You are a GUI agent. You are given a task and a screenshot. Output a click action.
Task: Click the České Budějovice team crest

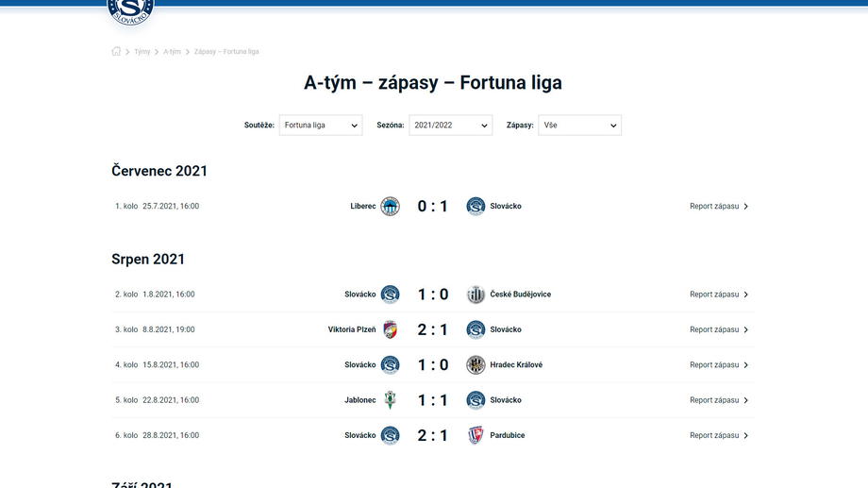[x=476, y=294]
